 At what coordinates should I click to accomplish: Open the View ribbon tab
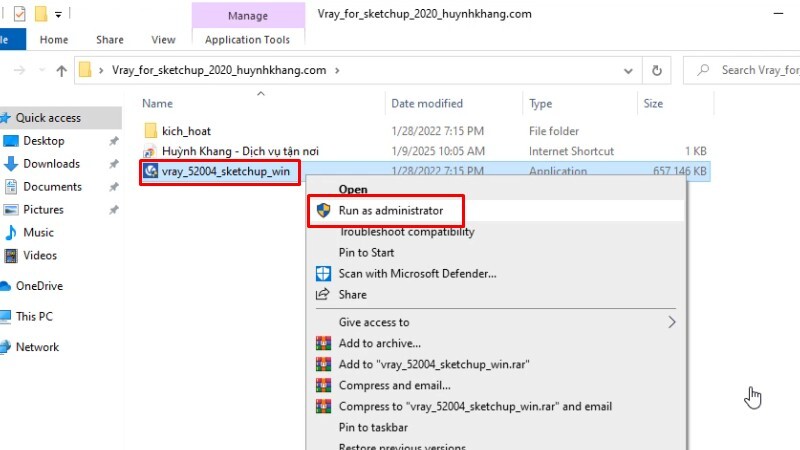[x=163, y=40]
